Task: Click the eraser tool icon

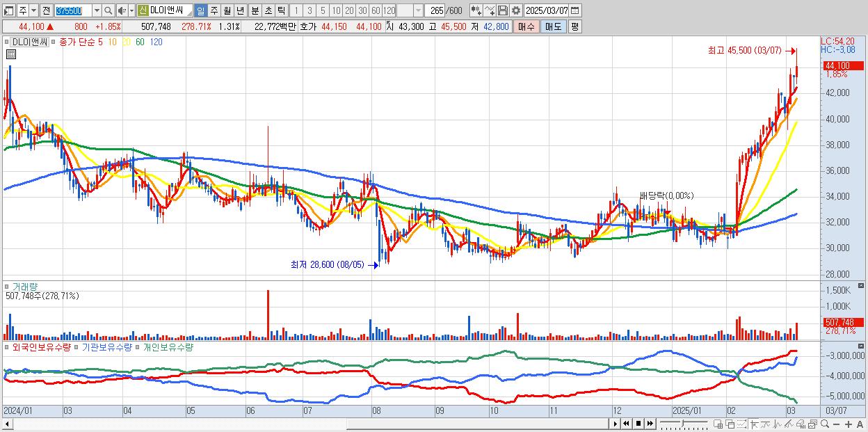Action: [x=801, y=424]
